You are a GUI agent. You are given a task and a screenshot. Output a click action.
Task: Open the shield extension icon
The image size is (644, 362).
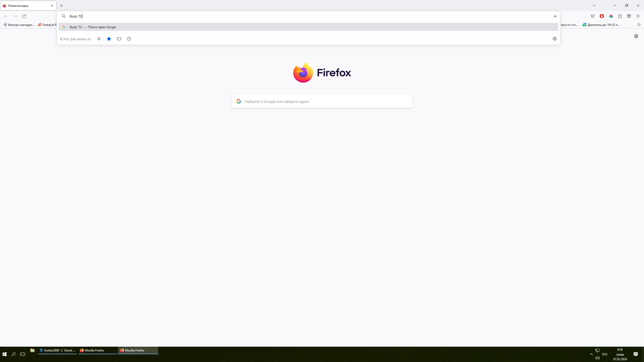pyautogui.click(x=629, y=16)
